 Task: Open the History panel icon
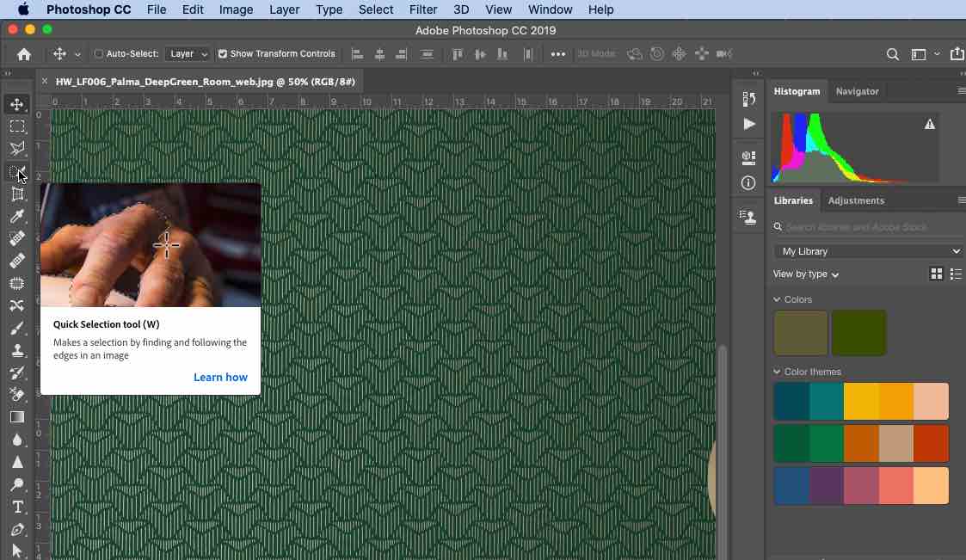click(748, 99)
